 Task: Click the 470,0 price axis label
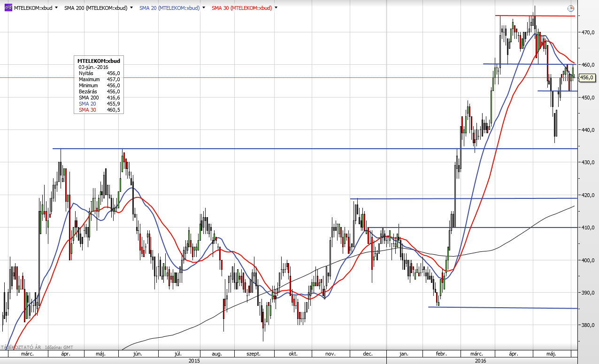click(588, 32)
